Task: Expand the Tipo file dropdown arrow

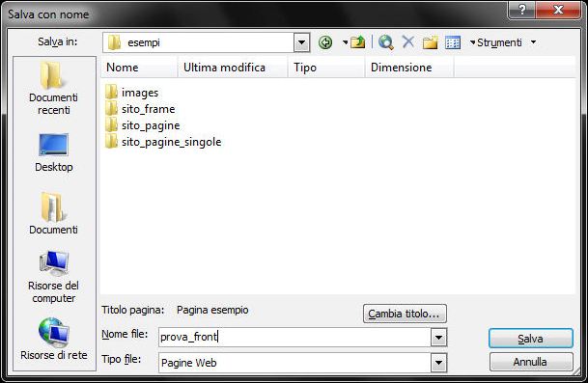Action: click(438, 363)
